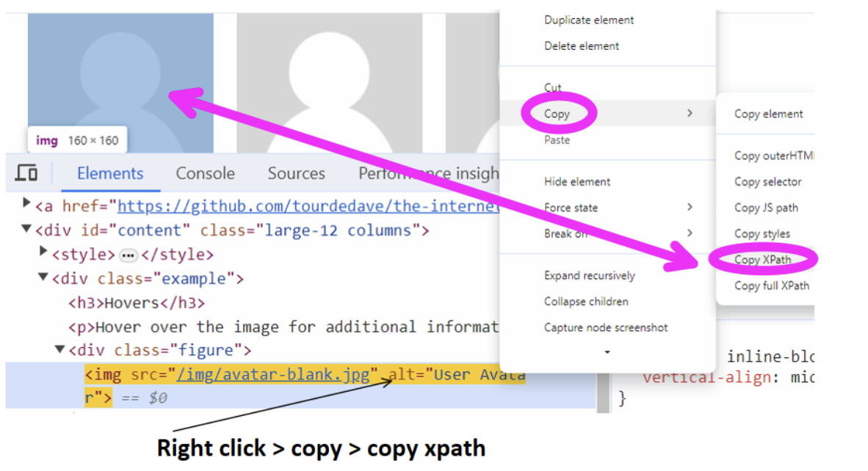Switch to the Performance insights tab
The width and height of the screenshot is (868, 471).
411,173
